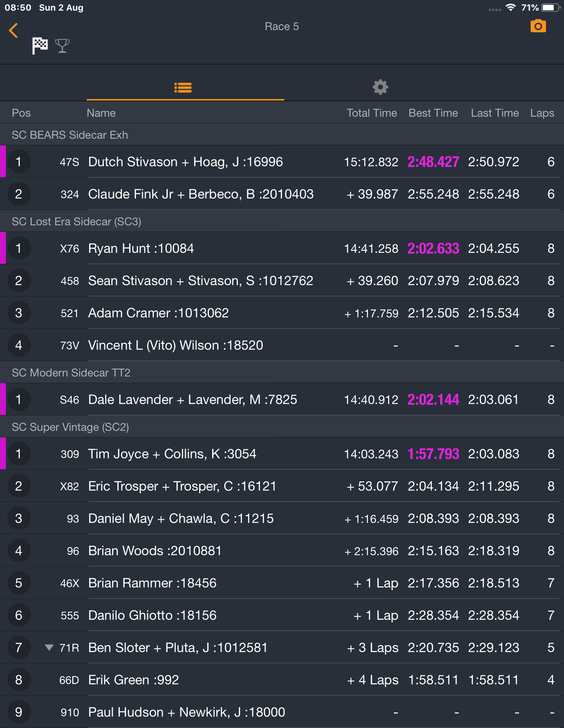The height and width of the screenshot is (728, 564).
Task: Expand the 71R Ben Sloter row triangle
Action: click(x=49, y=647)
